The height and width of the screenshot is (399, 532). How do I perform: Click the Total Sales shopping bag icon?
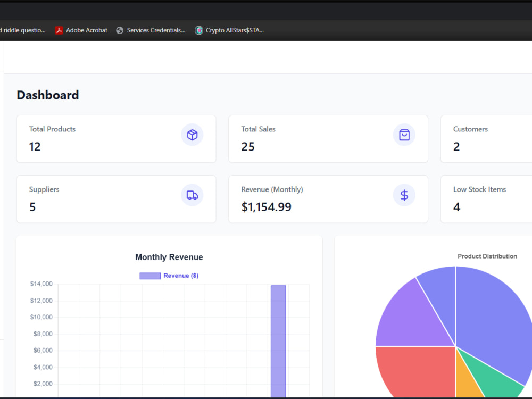point(404,135)
